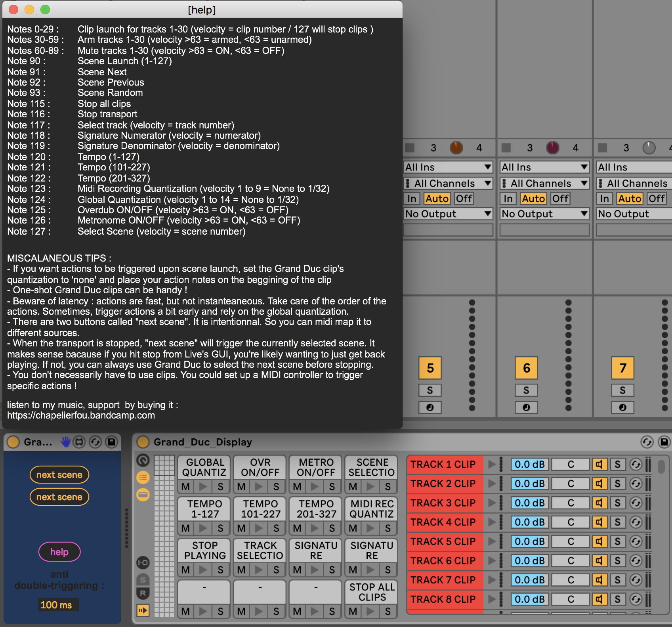The width and height of the screenshot is (672, 627).
Task: Solo the TRACK 2 CLIP chain
Action: point(617,484)
